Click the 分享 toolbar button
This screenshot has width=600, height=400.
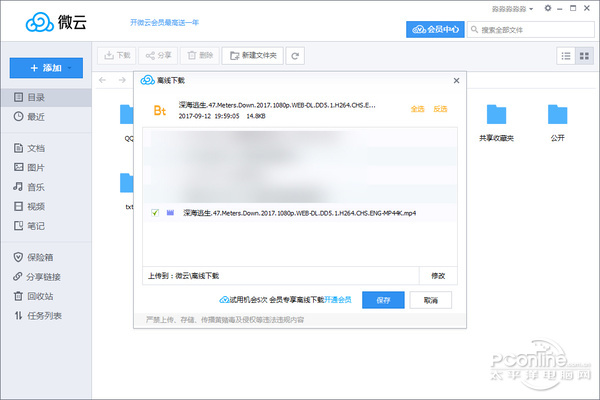[158, 56]
